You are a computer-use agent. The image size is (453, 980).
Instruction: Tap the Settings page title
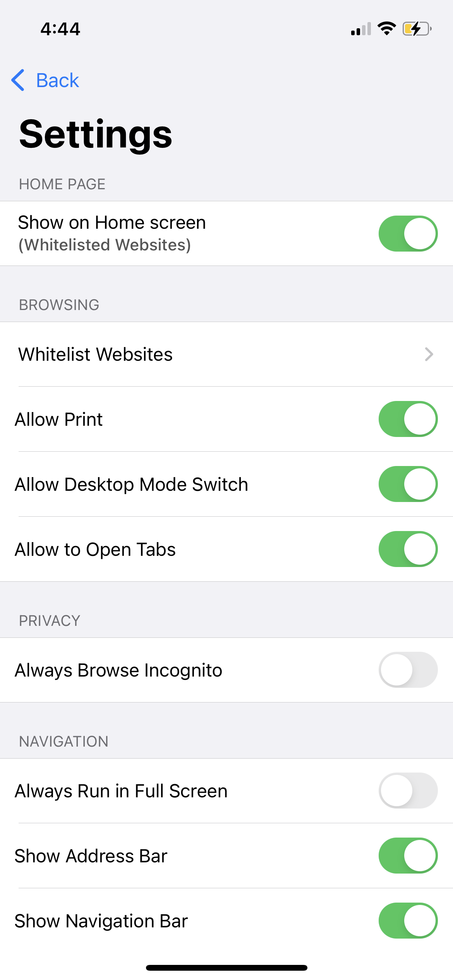tap(96, 134)
